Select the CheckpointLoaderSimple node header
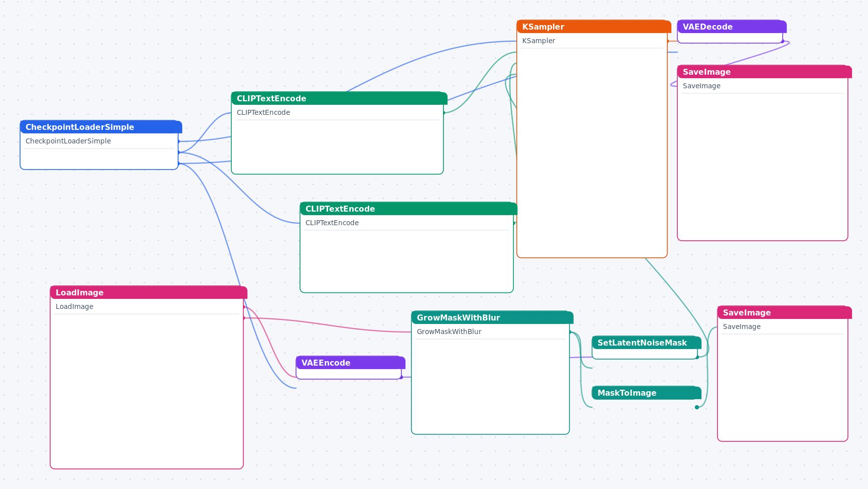This screenshot has width=868, height=489. coord(101,127)
